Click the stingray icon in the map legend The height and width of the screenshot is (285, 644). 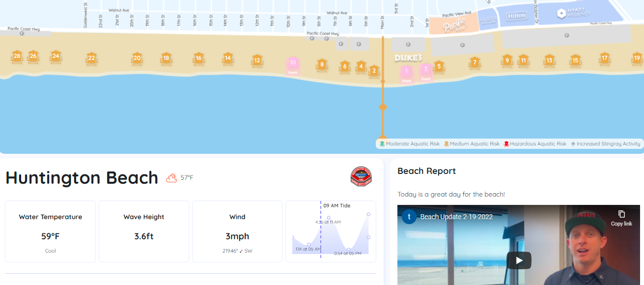573,143
